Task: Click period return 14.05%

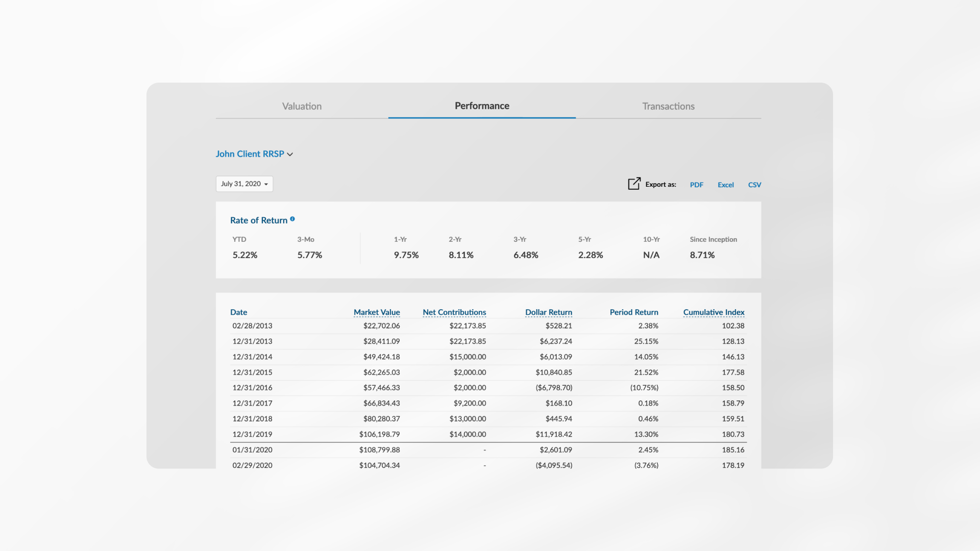Action: tap(646, 357)
